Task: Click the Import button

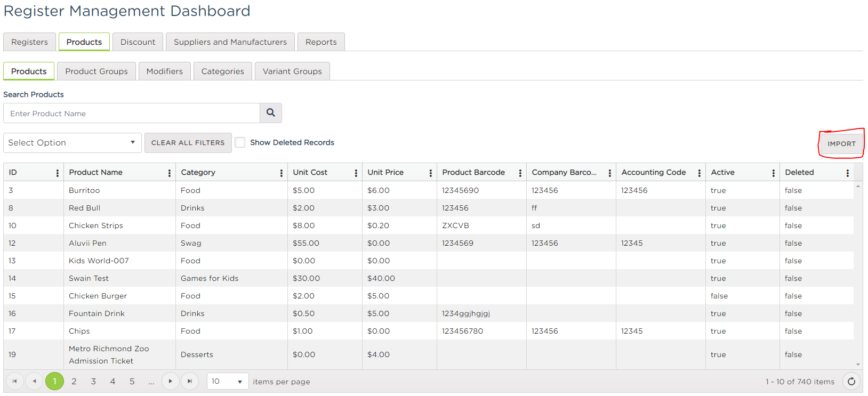Action: click(841, 144)
